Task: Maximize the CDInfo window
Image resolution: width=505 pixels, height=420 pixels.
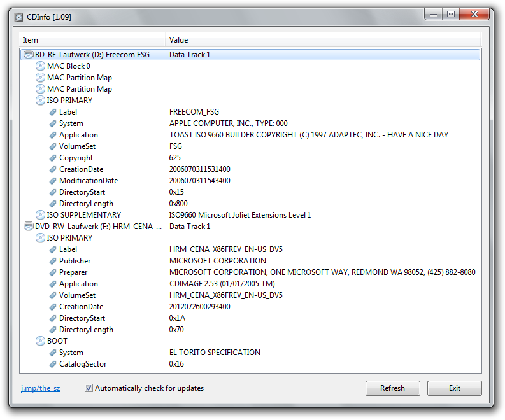Action: click(451, 14)
